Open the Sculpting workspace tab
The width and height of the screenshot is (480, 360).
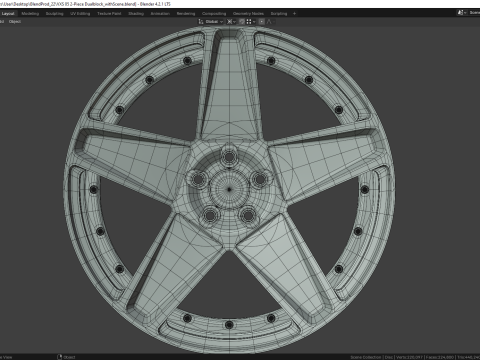(x=54, y=14)
